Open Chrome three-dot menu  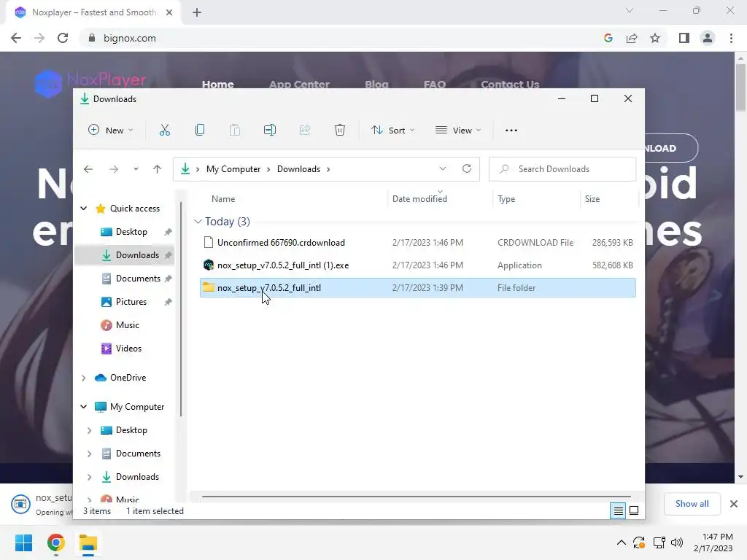point(731,38)
